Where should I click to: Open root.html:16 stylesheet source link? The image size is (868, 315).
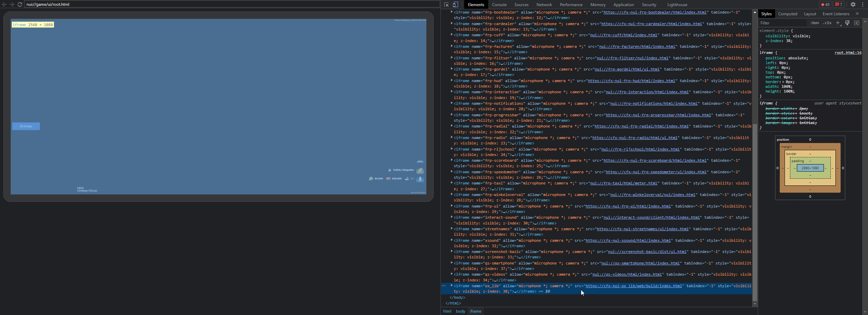(x=848, y=53)
